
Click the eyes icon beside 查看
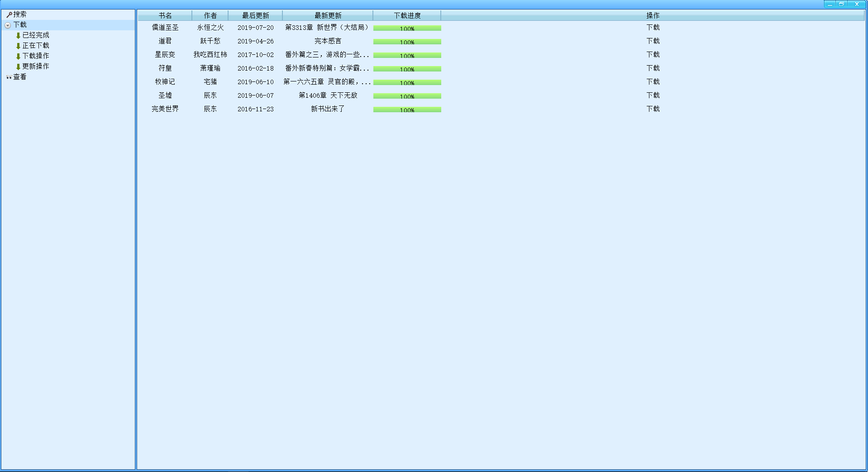[x=9, y=77]
